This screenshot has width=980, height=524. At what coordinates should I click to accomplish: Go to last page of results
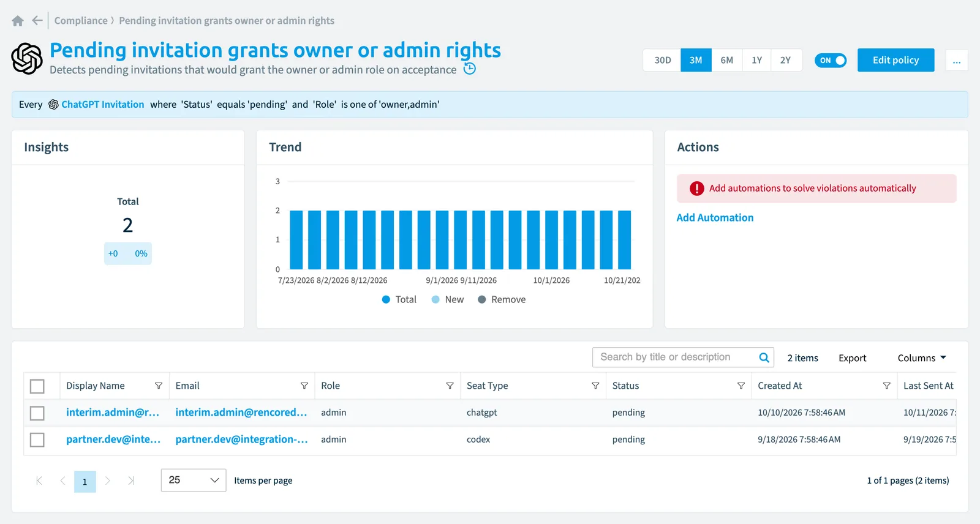pos(131,481)
